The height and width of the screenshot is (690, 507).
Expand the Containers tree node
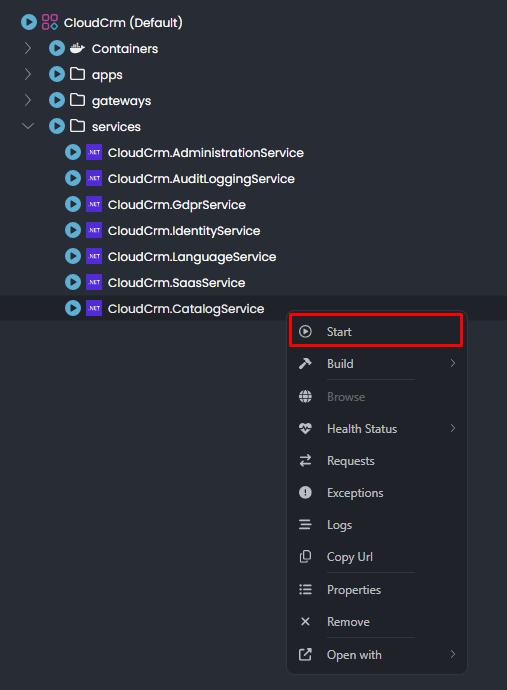28,48
